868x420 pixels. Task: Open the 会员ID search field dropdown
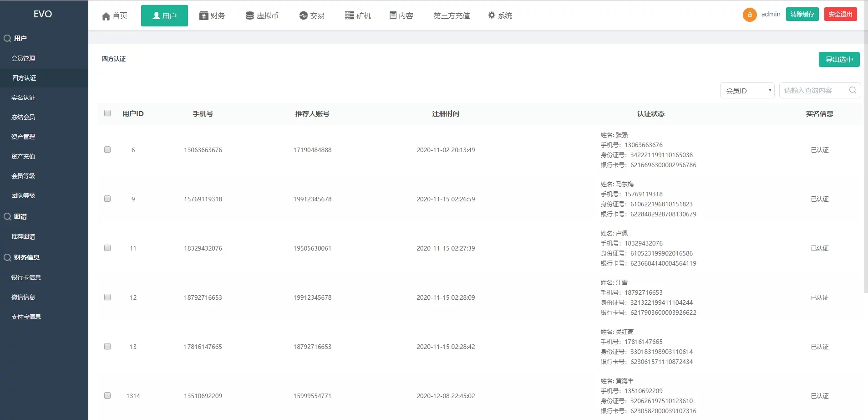coord(746,90)
